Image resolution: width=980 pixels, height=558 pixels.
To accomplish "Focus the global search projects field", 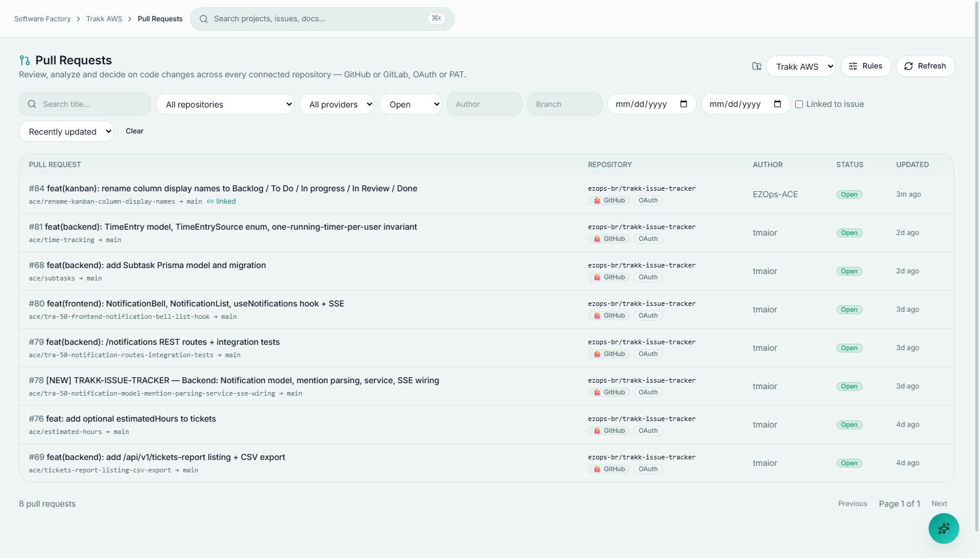I will coord(322,19).
